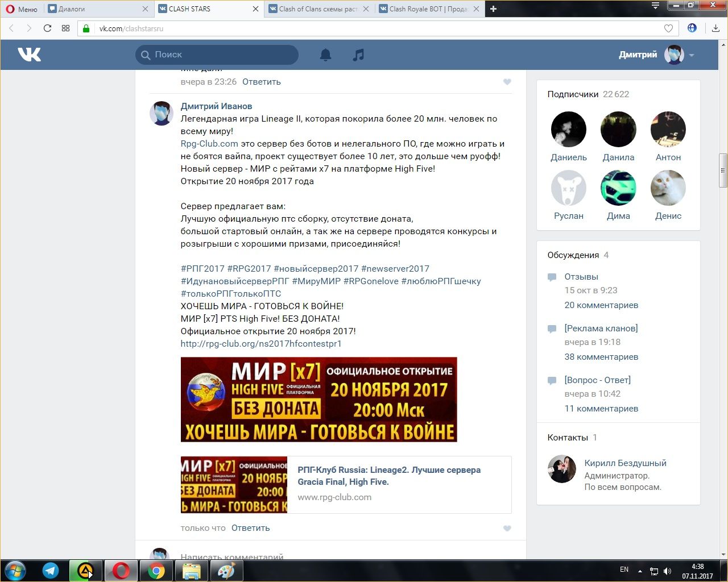728x582 pixels.
Task: Open a new browser tab
Action: [493, 9]
